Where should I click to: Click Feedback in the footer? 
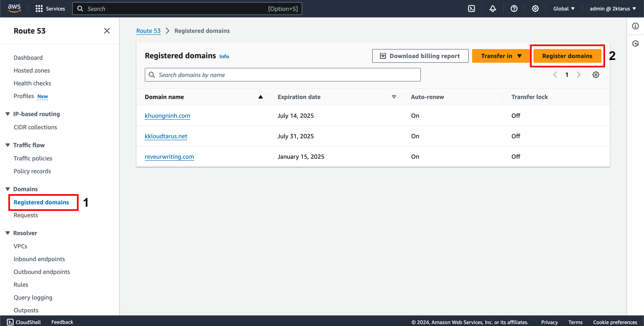coord(62,322)
